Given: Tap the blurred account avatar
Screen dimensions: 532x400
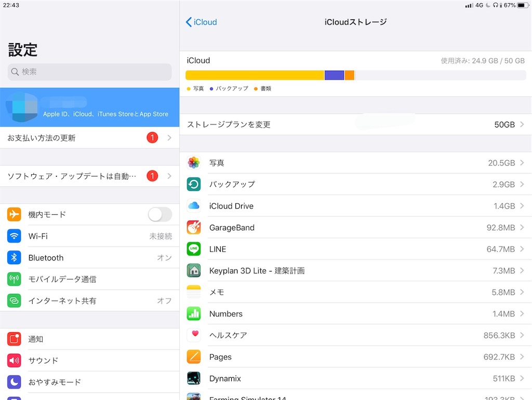Looking at the screenshot, I should pos(22,107).
